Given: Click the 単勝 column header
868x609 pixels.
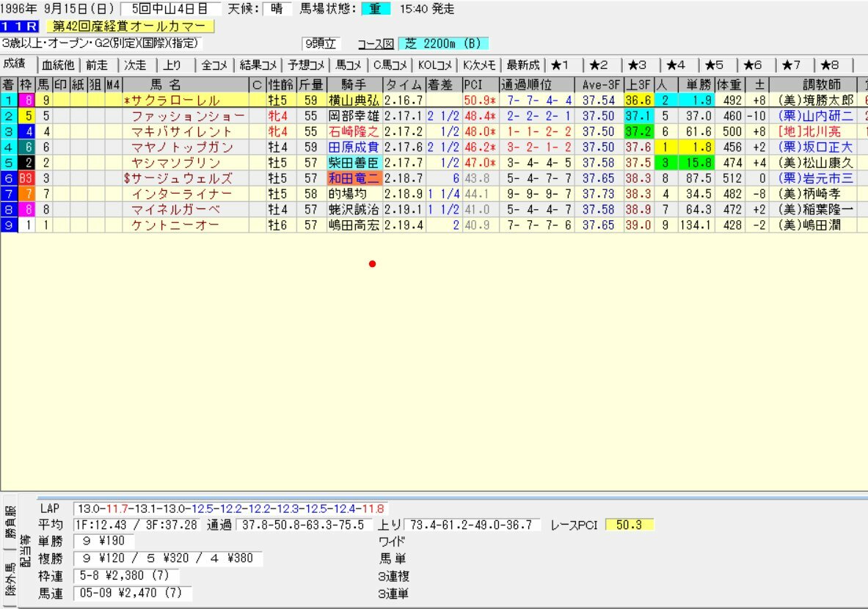Looking at the screenshot, I should tap(696, 84).
